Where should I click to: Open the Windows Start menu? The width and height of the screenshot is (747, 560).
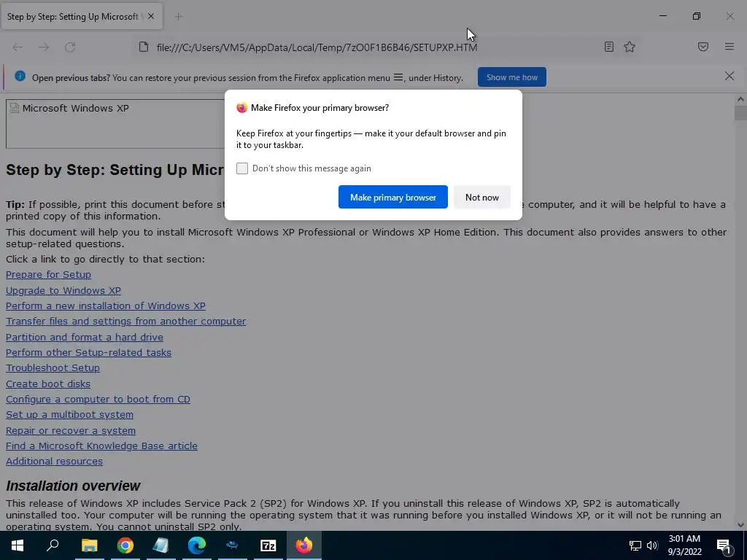tap(18, 545)
